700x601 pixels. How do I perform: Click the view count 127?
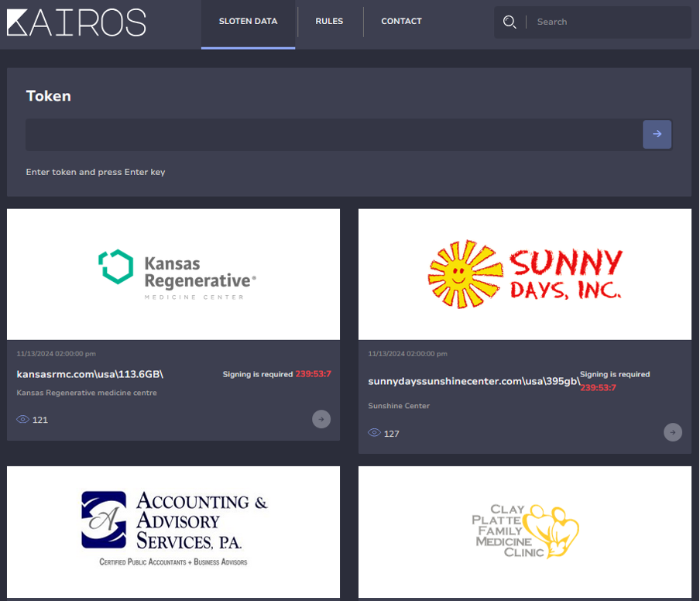(392, 434)
